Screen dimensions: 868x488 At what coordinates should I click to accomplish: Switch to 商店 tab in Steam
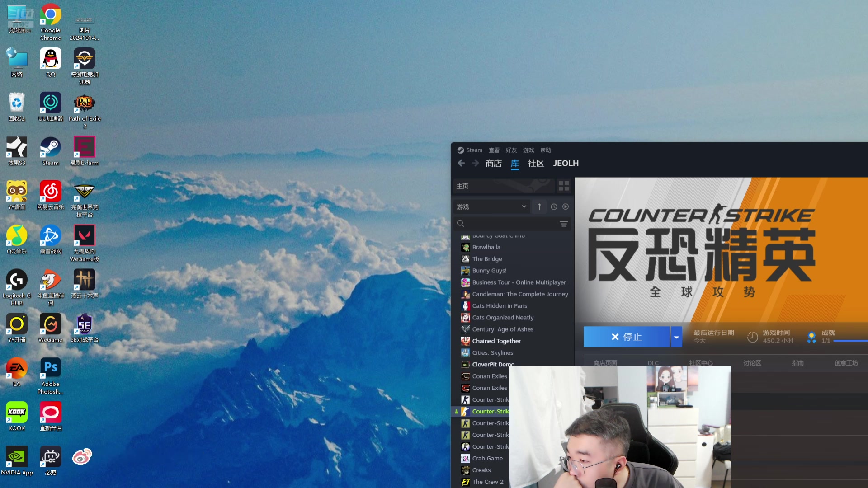(494, 163)
